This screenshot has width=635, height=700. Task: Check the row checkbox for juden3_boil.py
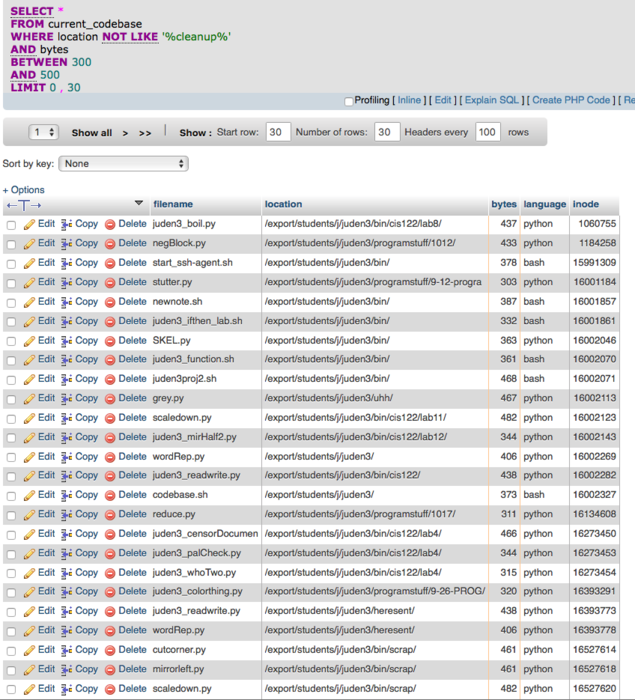(x=11, y=225)
